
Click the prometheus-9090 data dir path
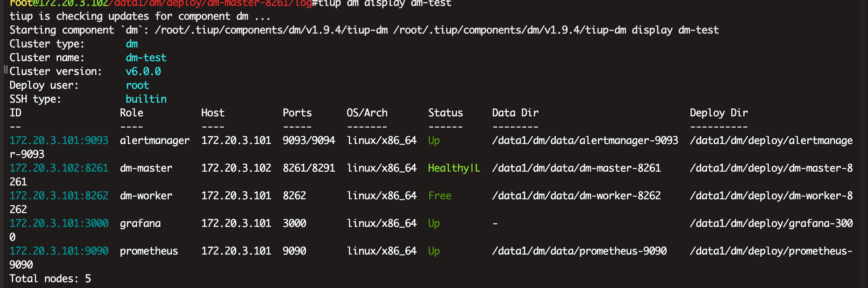[x=579, y=251]
